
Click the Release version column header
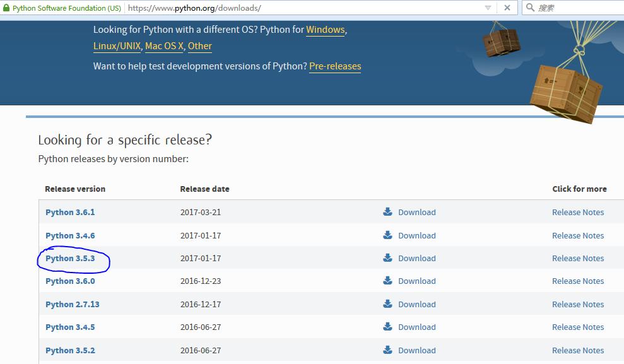click(x=75, y=189)
